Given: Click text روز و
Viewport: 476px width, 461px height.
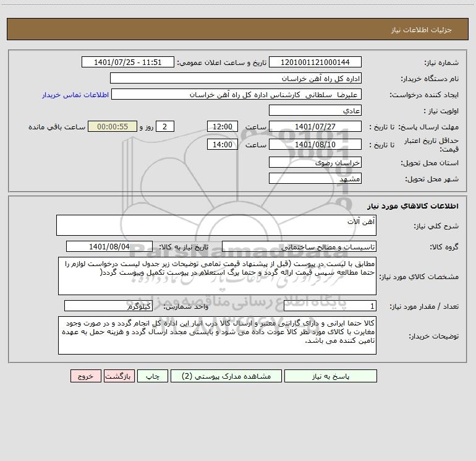Looking at the screenshot, I should (147, 127).
